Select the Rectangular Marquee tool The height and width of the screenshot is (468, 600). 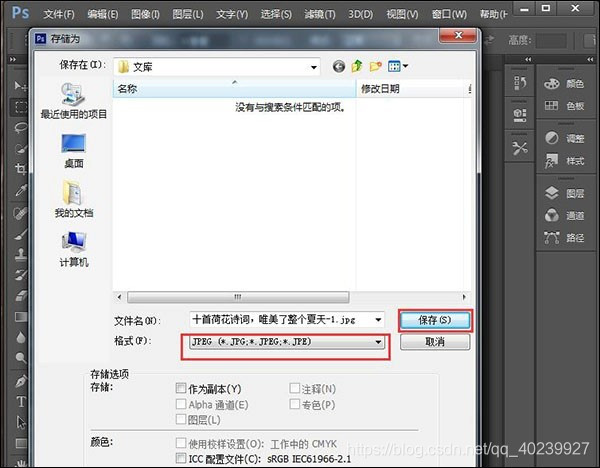[x=21, y=107]
